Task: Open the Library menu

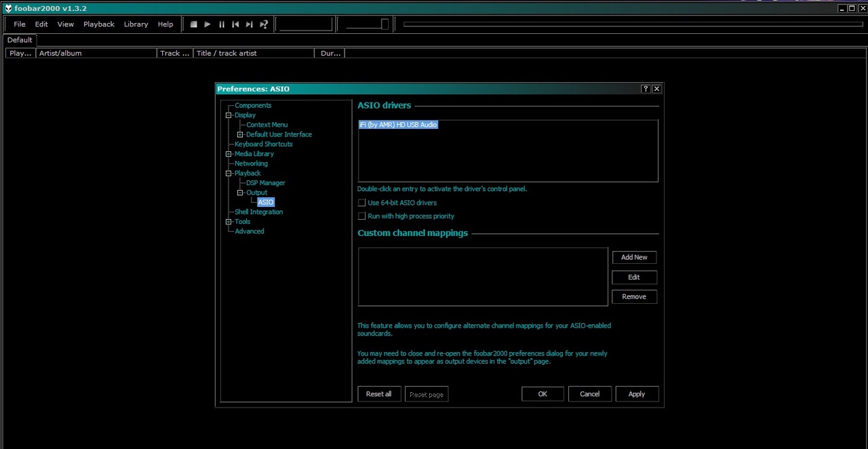Action: click(136, 24)
